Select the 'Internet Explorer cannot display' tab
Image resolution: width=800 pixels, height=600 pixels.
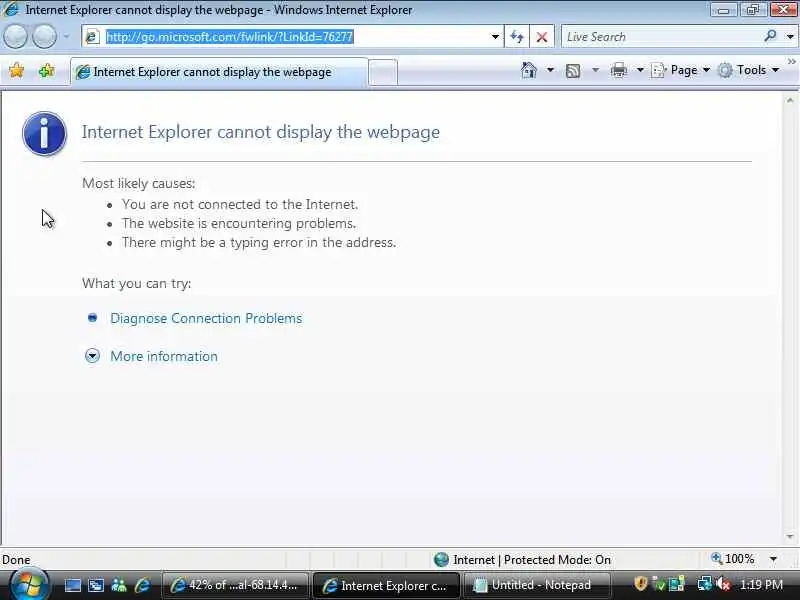coord(219,72)
